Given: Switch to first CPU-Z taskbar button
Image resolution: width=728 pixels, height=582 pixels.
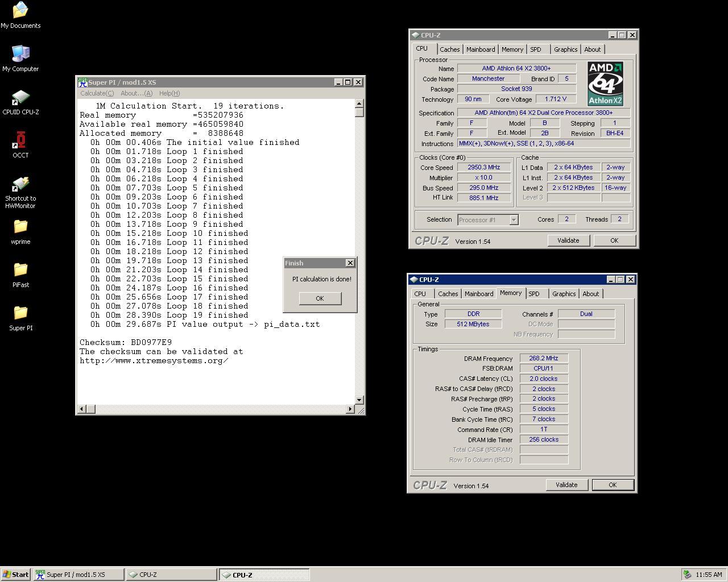Looking at the screenshot, I should tap(171, 575).
